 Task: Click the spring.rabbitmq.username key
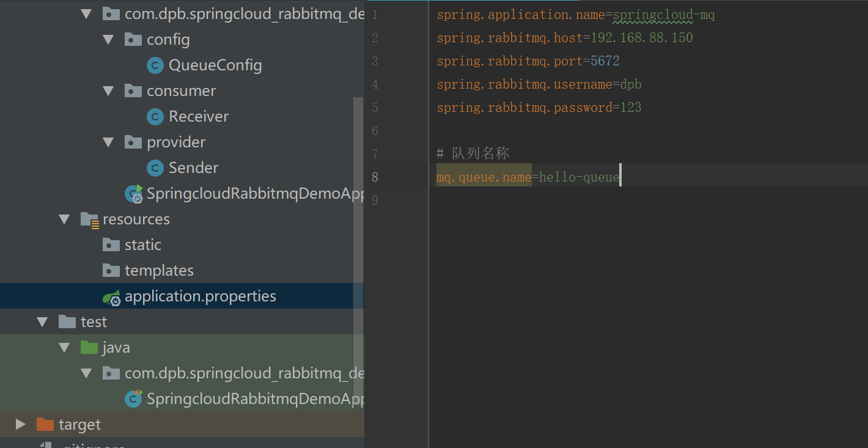pyautogui.click(x=524, y=84)
